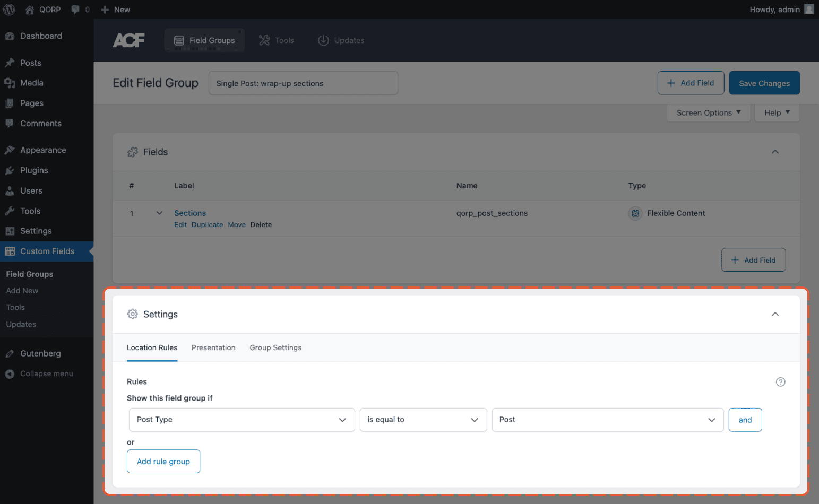Collapse the Sections field row via its chevron
The image size is (819, 504).
point(159,212)
